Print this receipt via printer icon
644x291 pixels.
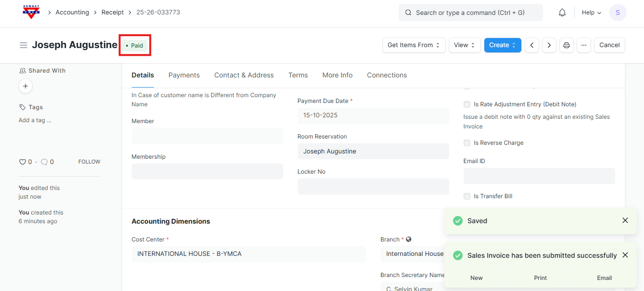point(567,45)
